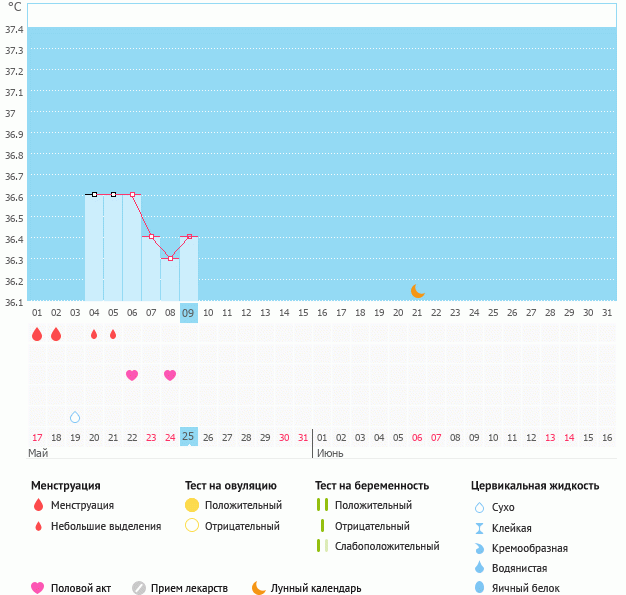Click the moon icon on day 21
Screen dimensions: 626x595
[418, 291]
